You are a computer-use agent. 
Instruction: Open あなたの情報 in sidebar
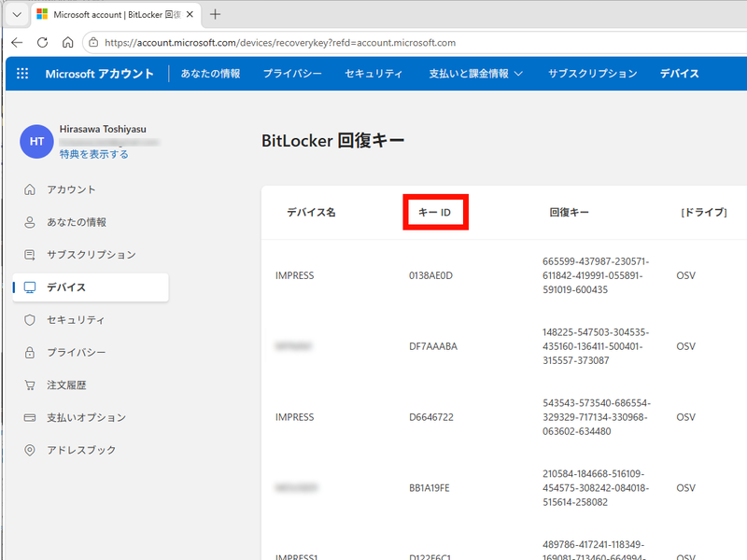point(77,222)
